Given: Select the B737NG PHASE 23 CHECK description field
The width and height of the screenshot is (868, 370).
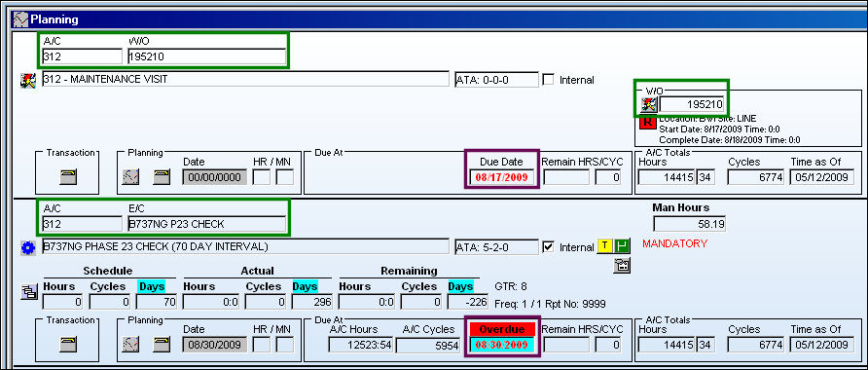Looking at the screenshot, I should click(245, 246).
